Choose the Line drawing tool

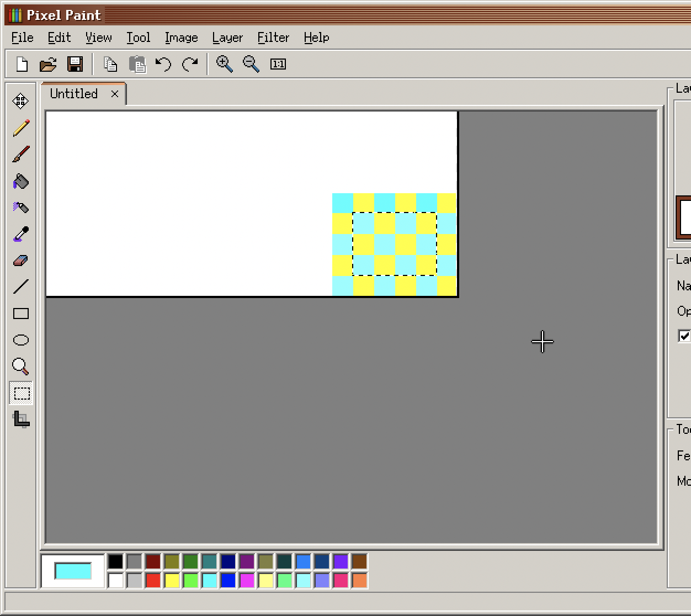point(20,286)
